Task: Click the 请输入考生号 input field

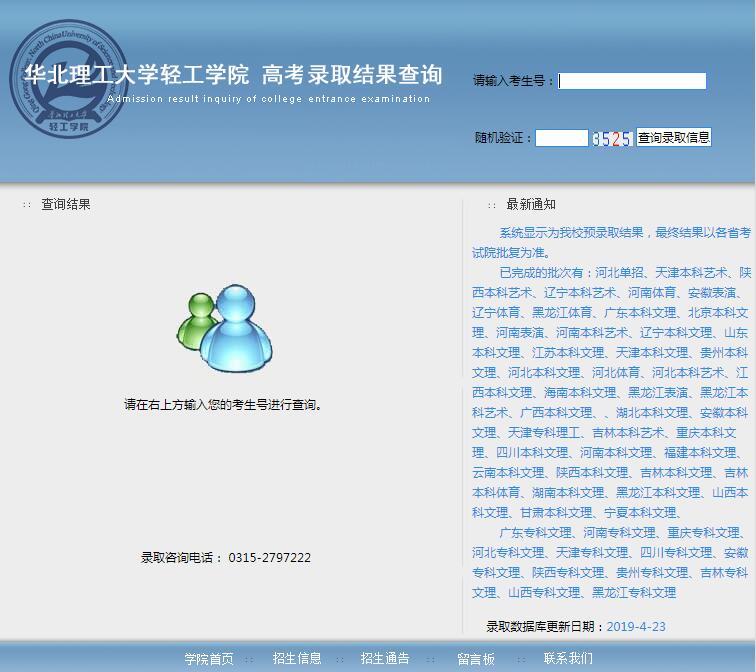Action: 632,81
